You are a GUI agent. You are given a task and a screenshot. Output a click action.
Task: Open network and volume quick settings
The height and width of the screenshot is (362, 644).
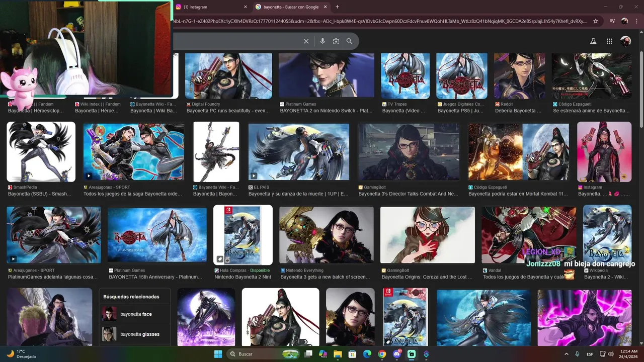(607, 354)
